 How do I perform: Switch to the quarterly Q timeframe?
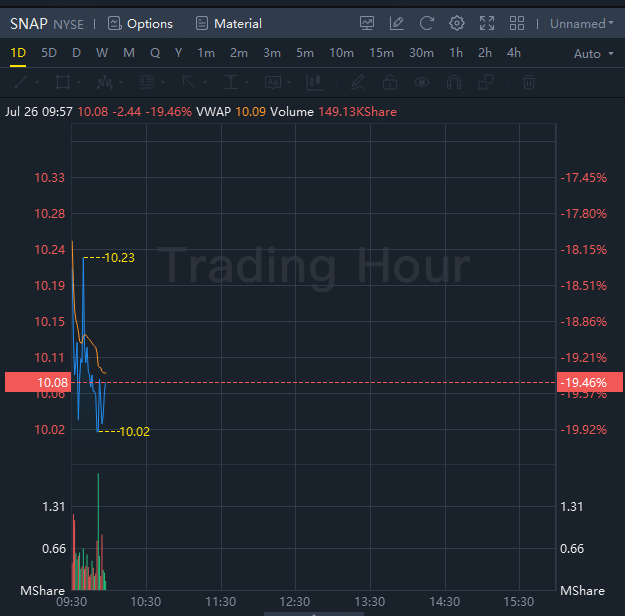[155, 53]
